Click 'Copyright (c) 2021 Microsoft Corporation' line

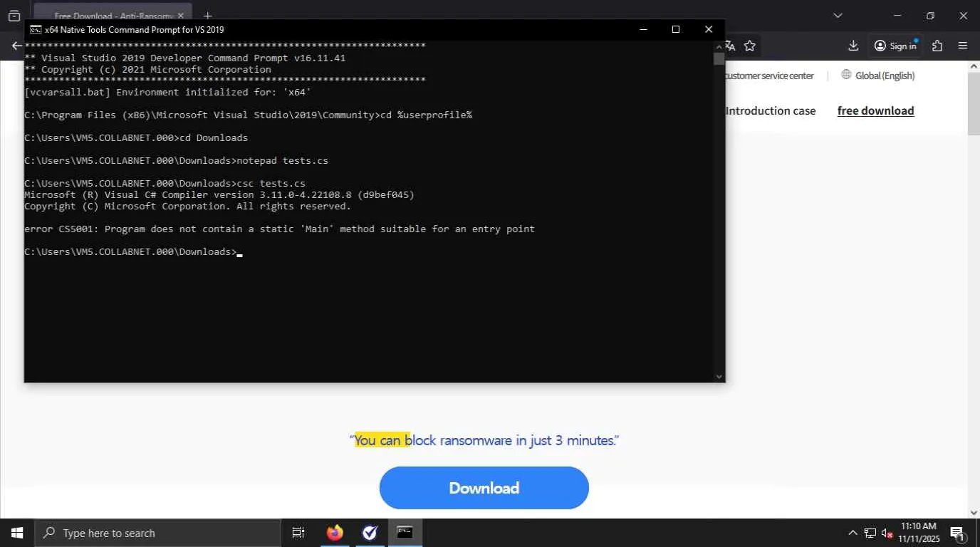147,69
